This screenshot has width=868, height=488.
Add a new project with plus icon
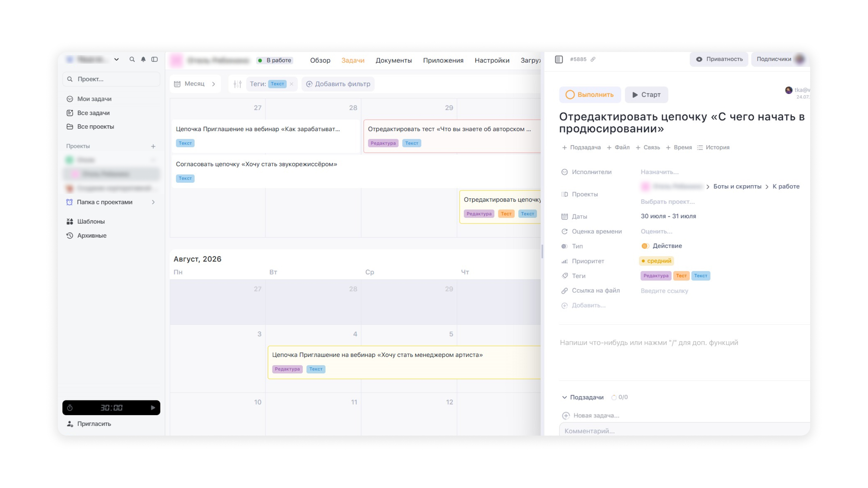coord(153,146)
